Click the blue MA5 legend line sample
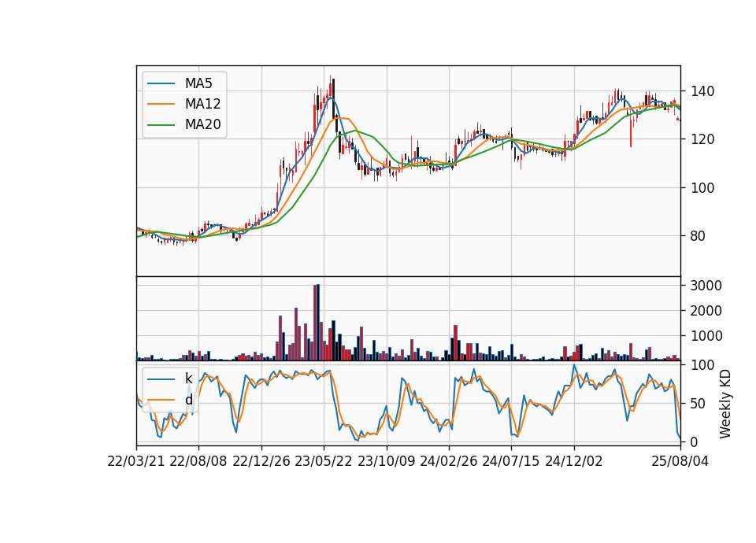Viewport: 756px width, 543px height. point(161,83)
